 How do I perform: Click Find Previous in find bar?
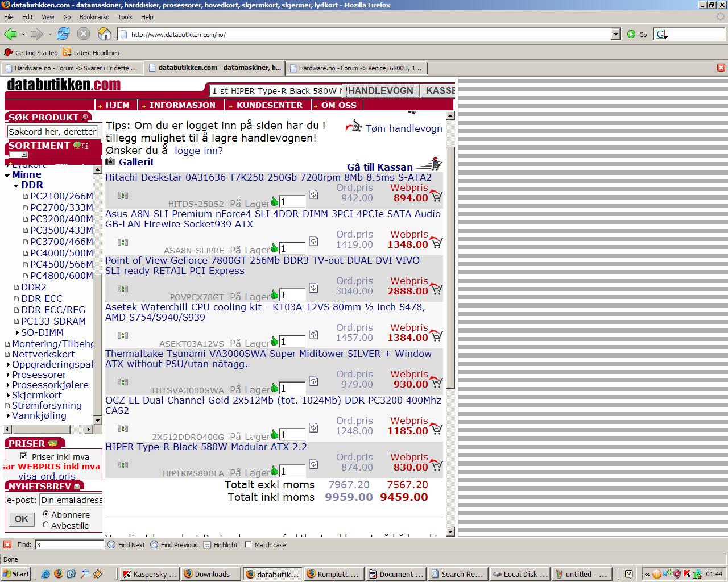173,544
